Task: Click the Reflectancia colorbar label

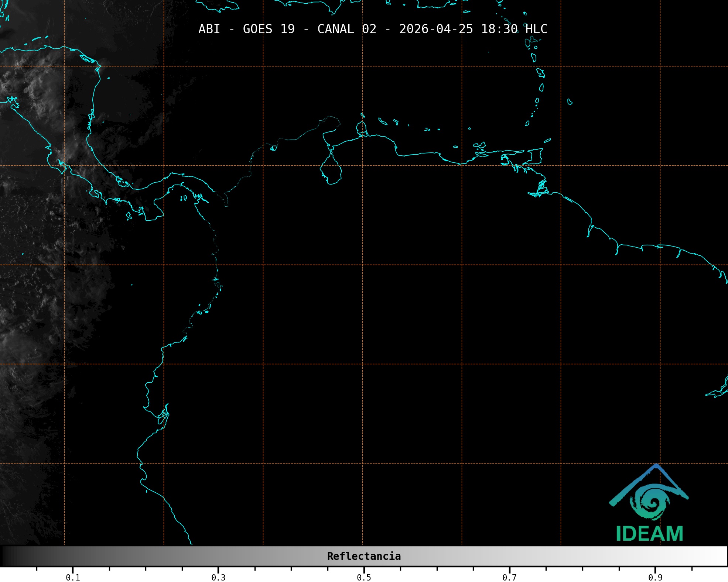Action: pos(364,556)
